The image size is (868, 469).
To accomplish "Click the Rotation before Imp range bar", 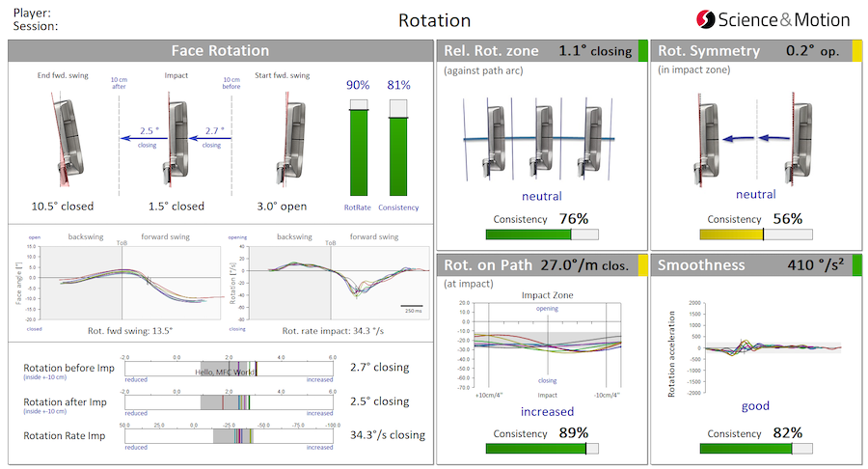I will pyautogui.click(x=230, y=368).
